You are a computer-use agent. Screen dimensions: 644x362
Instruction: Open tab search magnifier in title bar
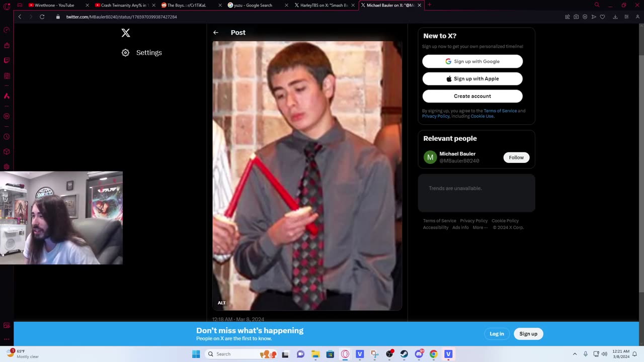click(x=597, y=5)
